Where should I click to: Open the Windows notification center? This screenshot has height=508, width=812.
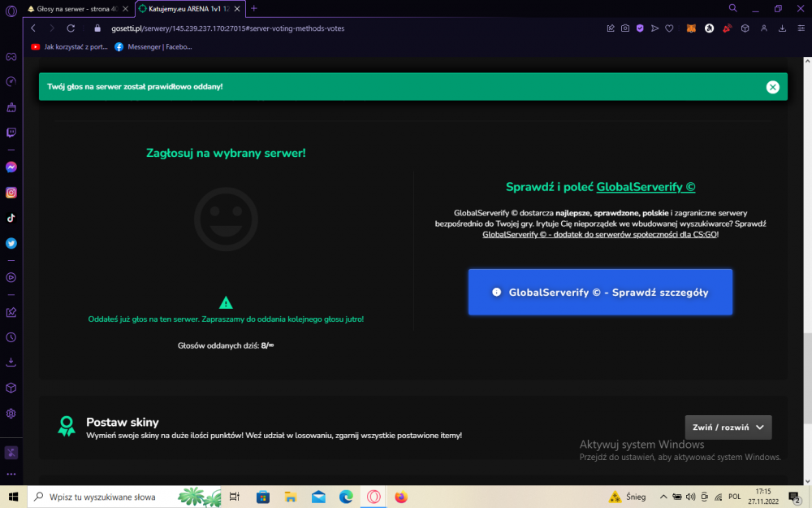(796, 497)
